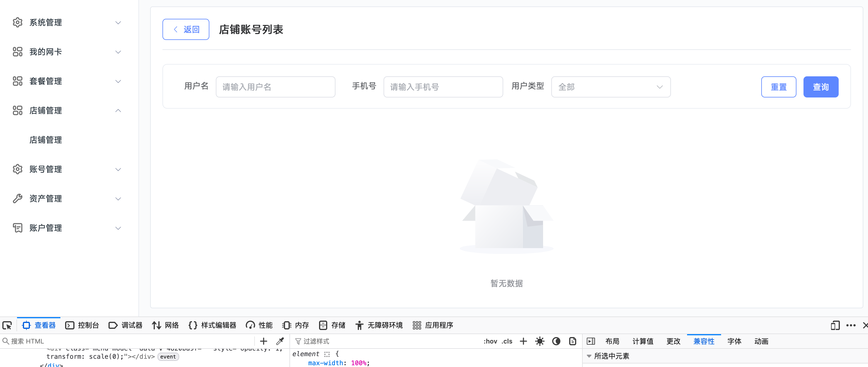Open the devtools customization menu (three dots)
This screenshot has height=367, width=868.
tap(851, 325)
